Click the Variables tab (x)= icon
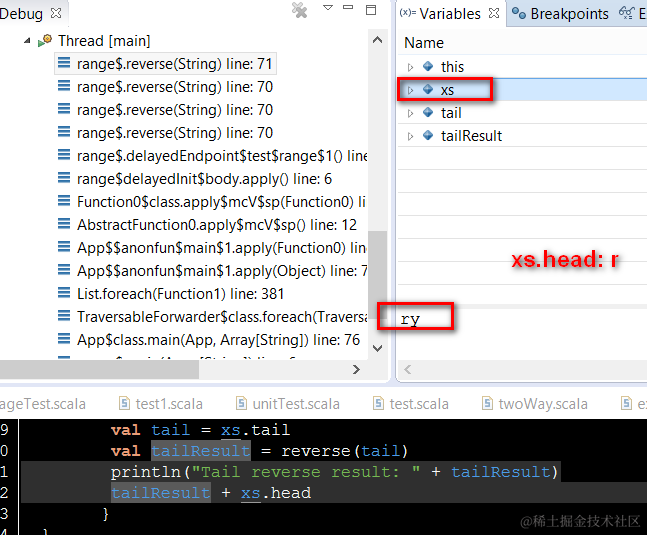647x535 pixels. pos(408,13)
